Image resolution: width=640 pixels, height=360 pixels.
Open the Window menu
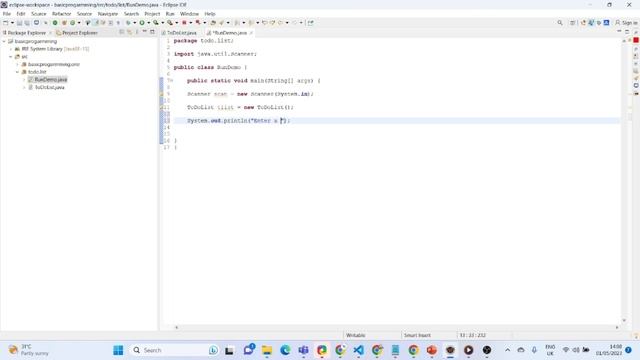(189, 14)
